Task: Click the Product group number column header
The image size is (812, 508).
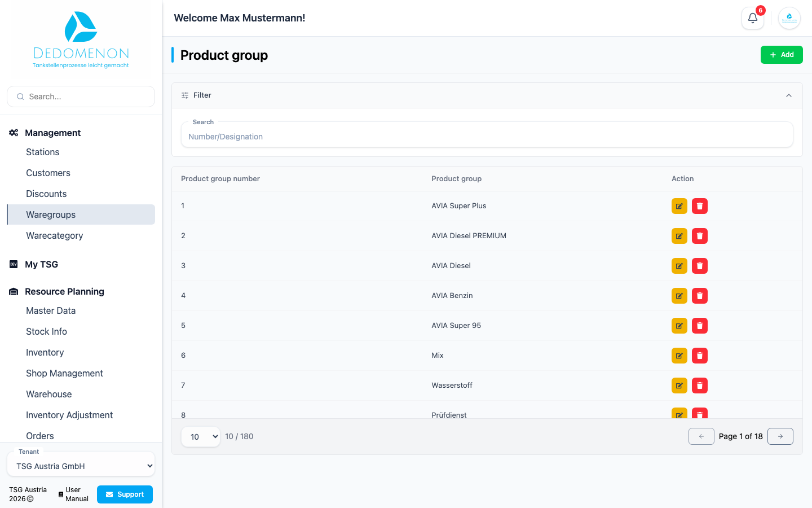Action: coord(220,178)
